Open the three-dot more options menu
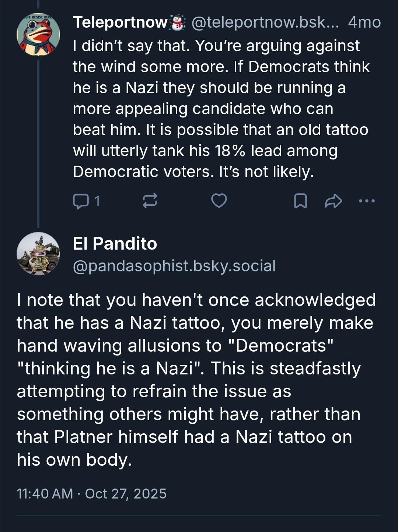 367,201
